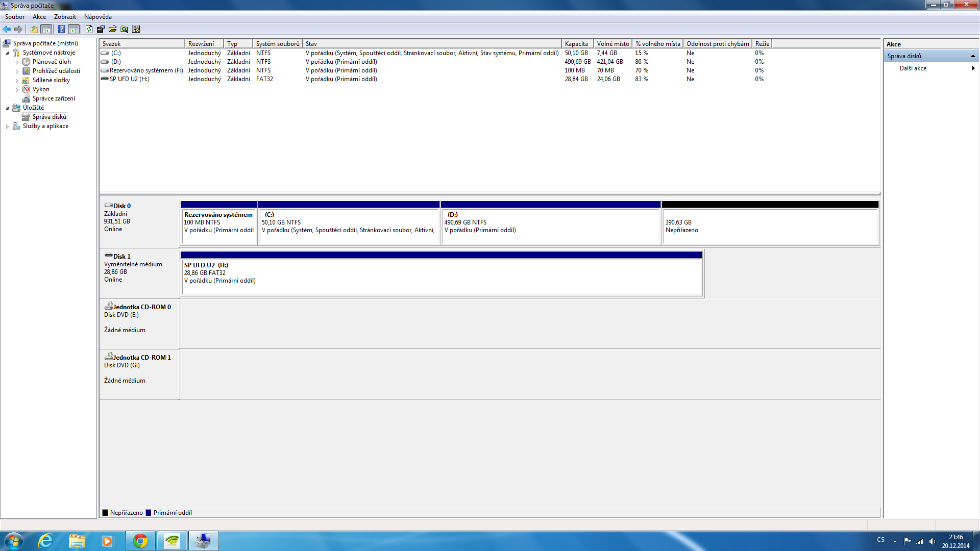
Task: Toggle the Show/Hide Action Pane button
Action: tap(74, 29)
